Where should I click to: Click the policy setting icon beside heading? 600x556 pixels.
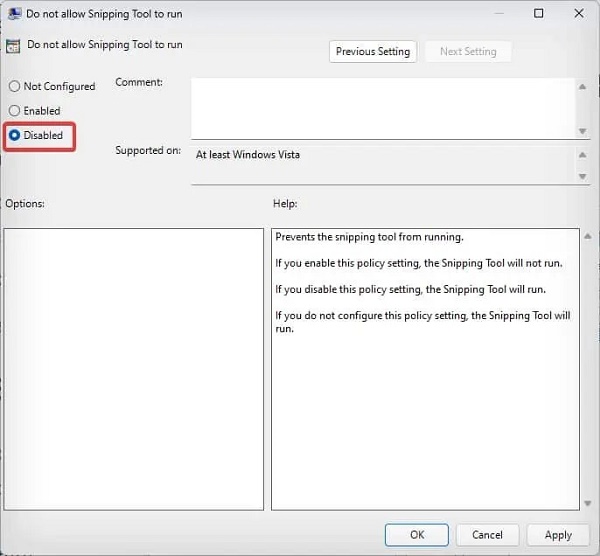click(x=13, y=46)
